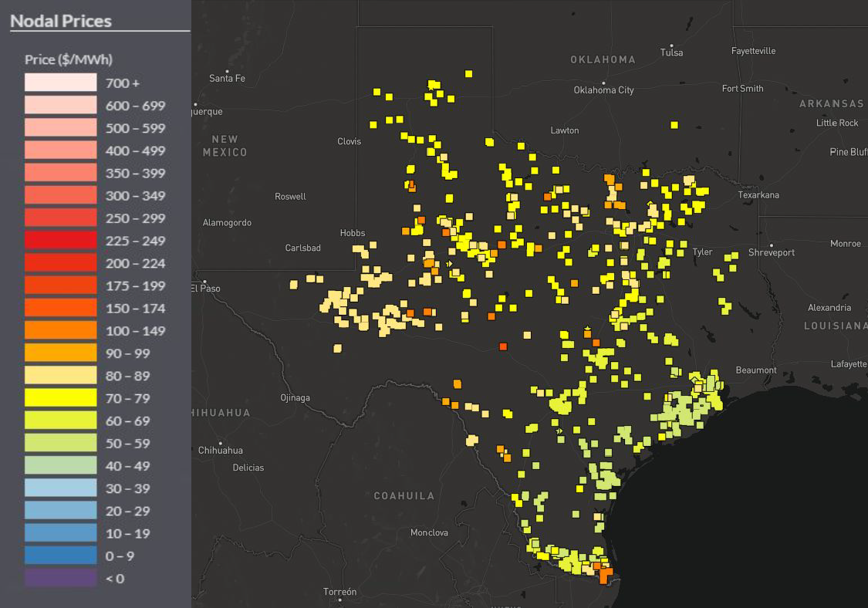868x608 pixels.
Task: Click the 10 – 19 blue swatch
Action: coord(60,533)
